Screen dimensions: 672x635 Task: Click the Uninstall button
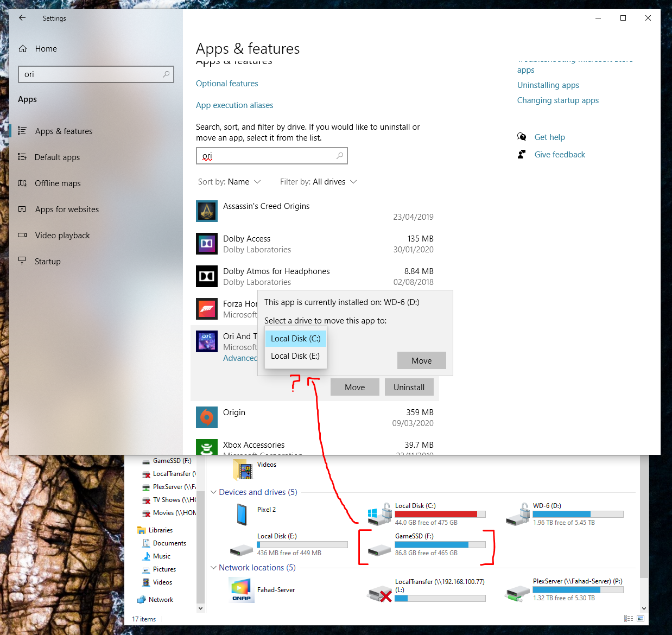(409, 387)
